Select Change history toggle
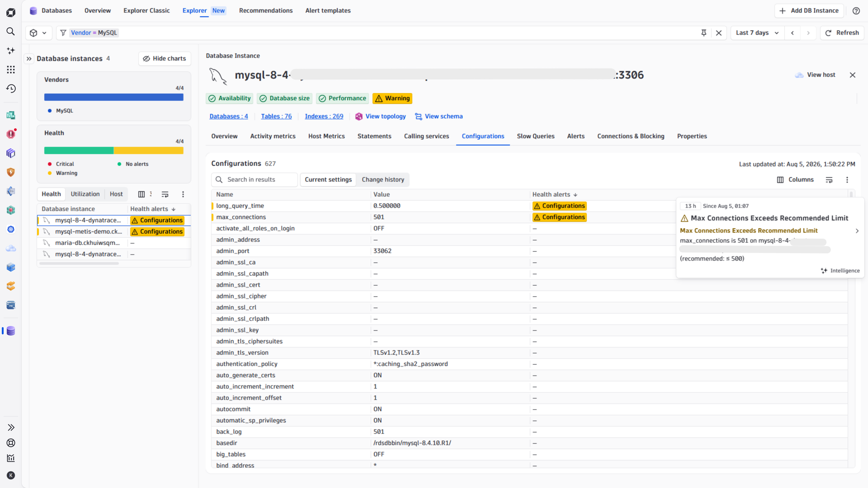The width and height of the screenshot is (868, 488). [383, 180]
